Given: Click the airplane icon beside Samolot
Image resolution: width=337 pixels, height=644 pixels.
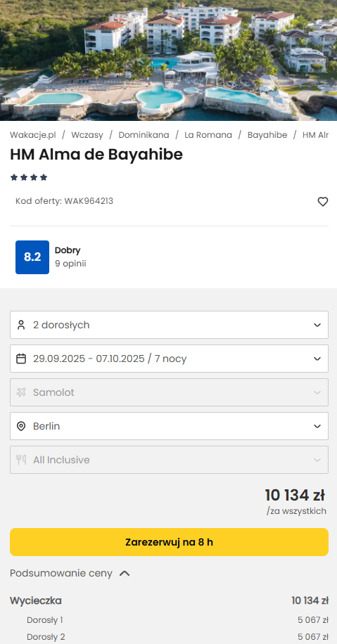Looking at the screenshot, I should (21, 392).
